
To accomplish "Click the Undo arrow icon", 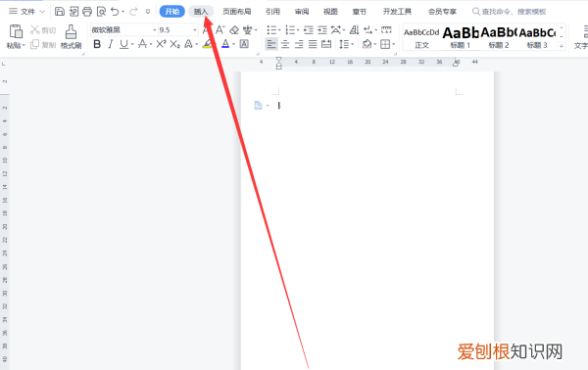I will point(115,11).
